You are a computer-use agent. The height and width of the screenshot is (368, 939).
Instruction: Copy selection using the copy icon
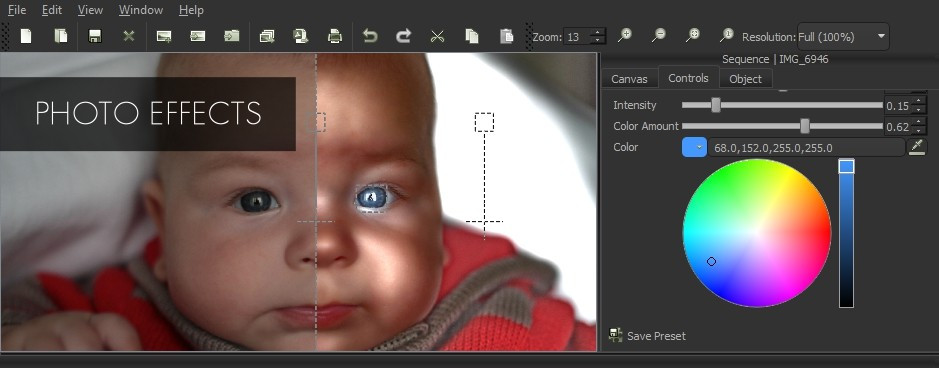point(472,37)
